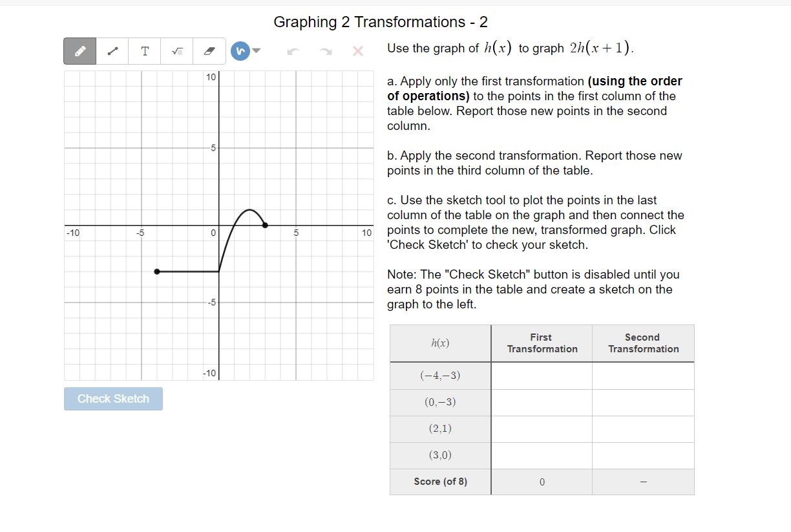Click the Undo arrow

[293, 51]
